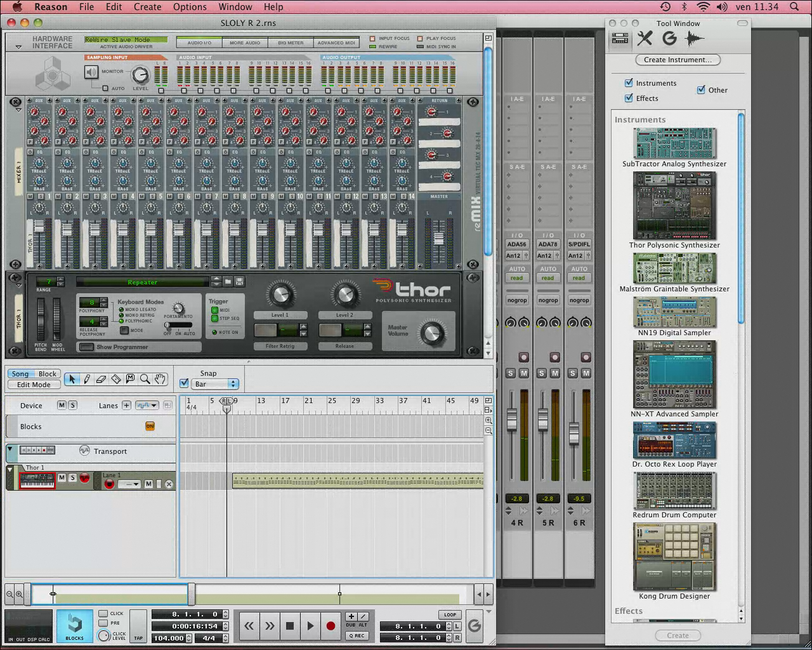Select the Pencil tool in sequencer toolbar
Image resolution: width=812 pixels, height=650 pixels.
tap(87, 379)
